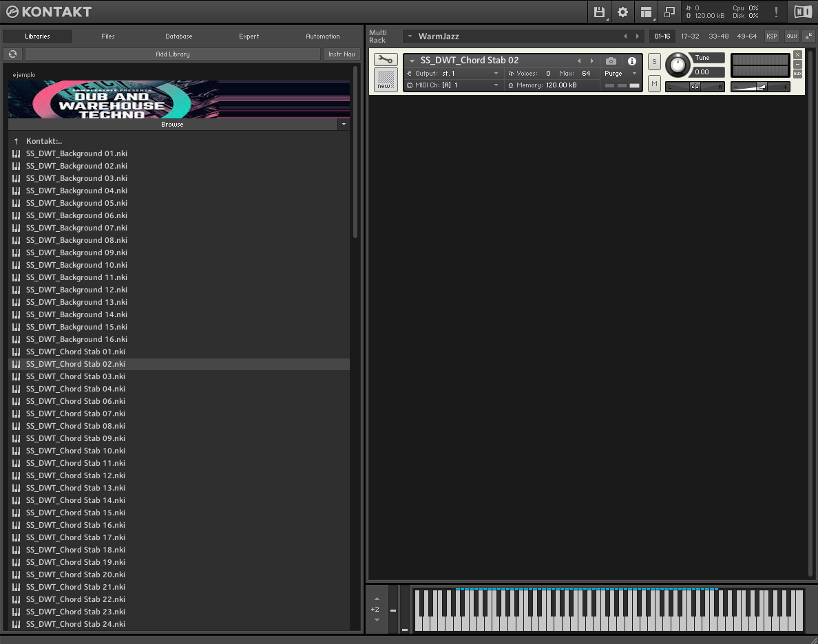Load previous multi with left arrow beside WarmJazz
This screenshot has width=818, height=644.
pyautogui.click(x=625, y=36)
